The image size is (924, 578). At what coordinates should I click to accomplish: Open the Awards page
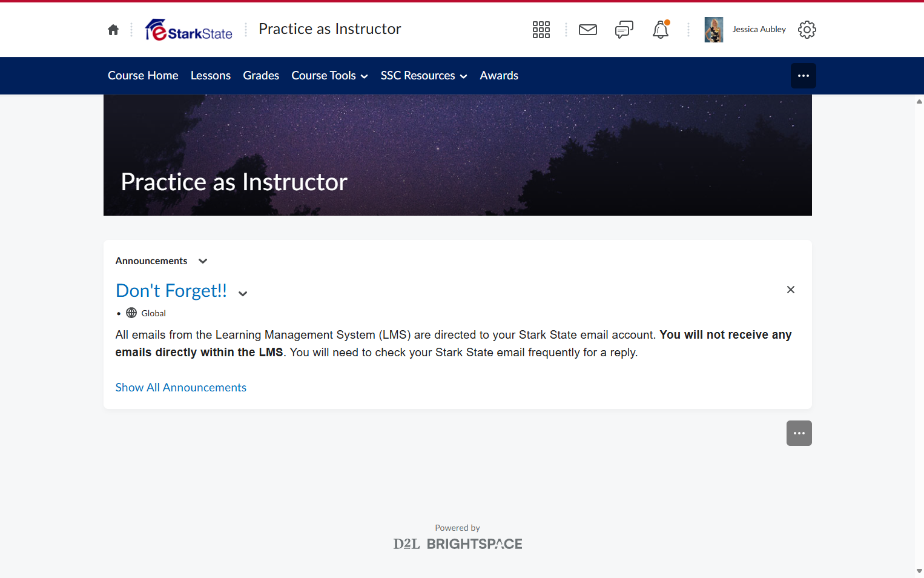click(499, 76)
